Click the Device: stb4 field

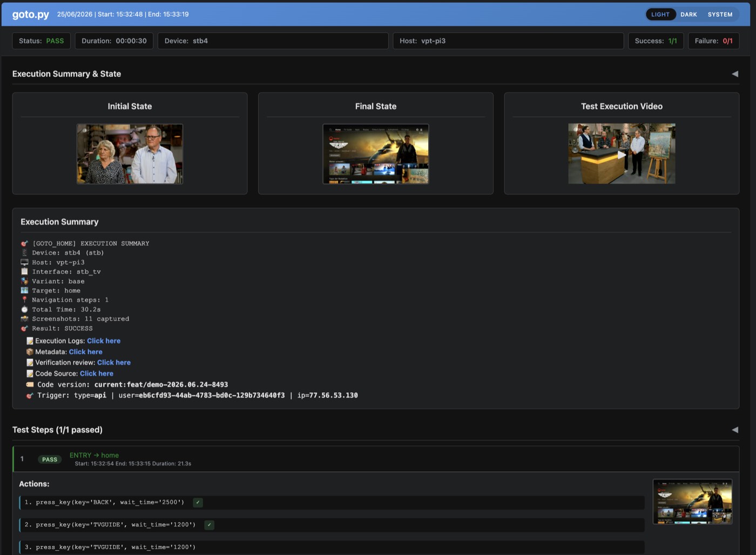(x=273, y=41)
